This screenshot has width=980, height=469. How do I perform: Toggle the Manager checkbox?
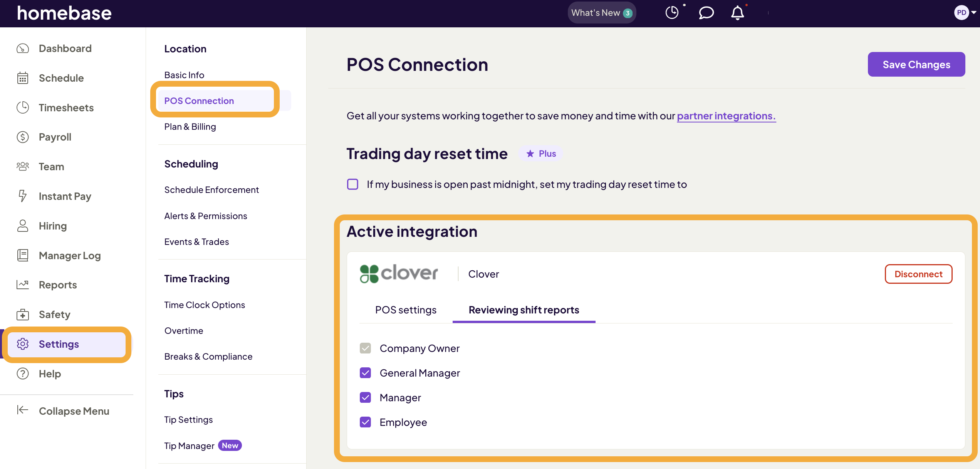(x=365, y=397)
